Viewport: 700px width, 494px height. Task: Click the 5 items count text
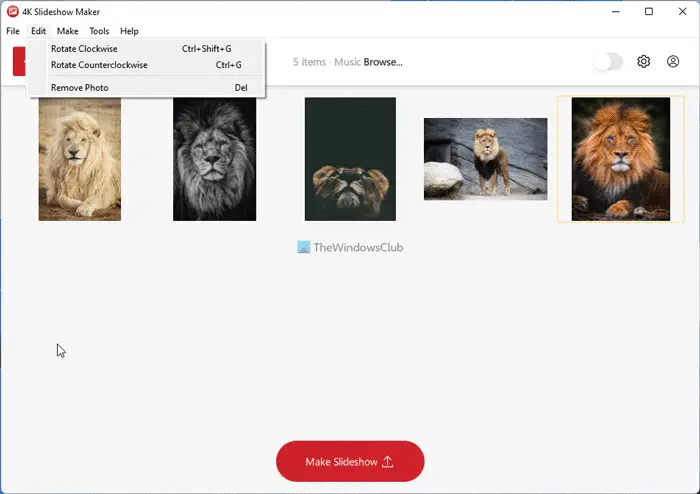(x=309, y=62)
